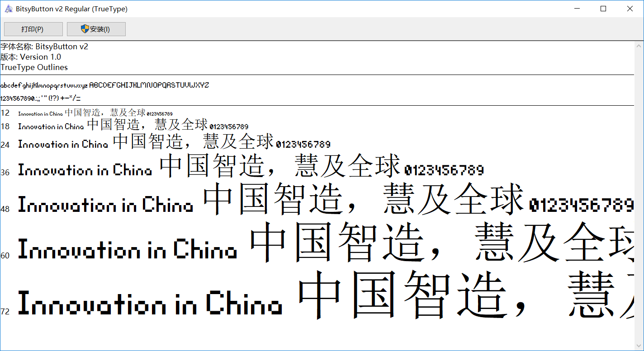Click the size 60 sample row label
The width and height of the screenshot is (644, 351).
point(5,255)
